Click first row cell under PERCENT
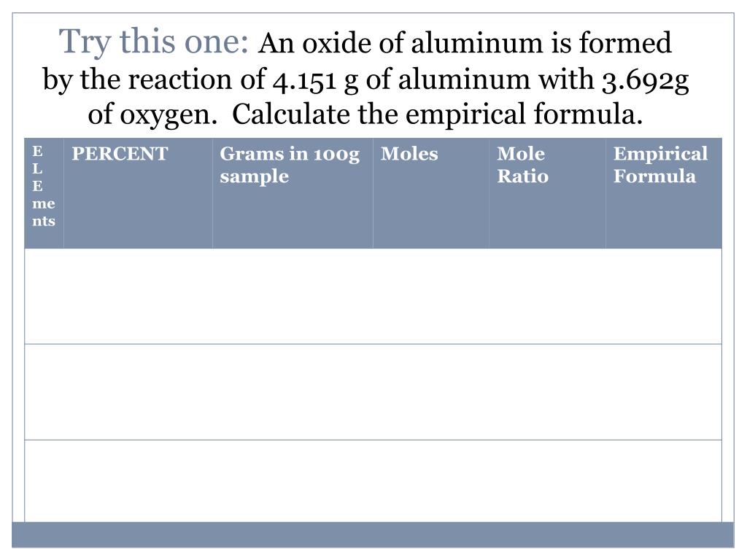The image size is (747, 560). [x=138, y=296]
